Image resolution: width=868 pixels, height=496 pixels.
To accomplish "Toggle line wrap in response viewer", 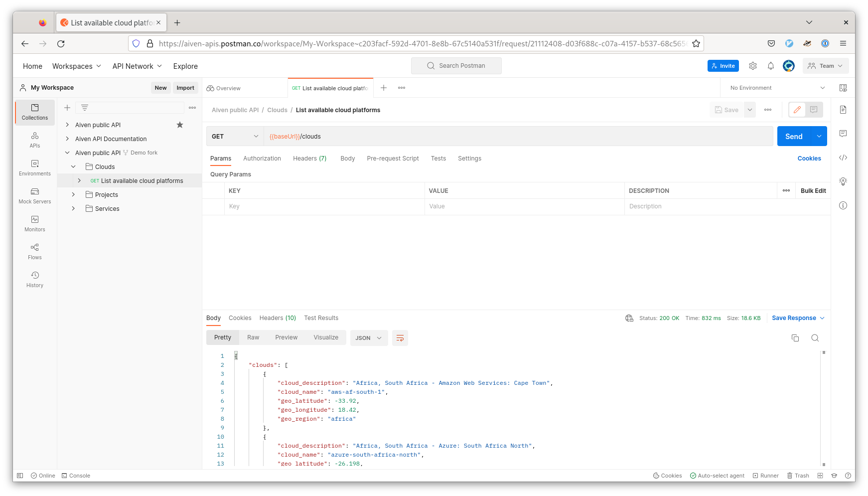I will click(x=400, y=338).
